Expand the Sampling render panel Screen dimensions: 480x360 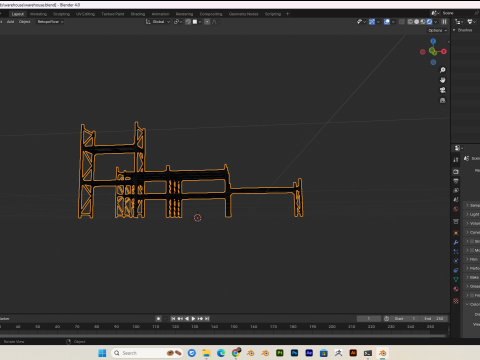[472, 205]
